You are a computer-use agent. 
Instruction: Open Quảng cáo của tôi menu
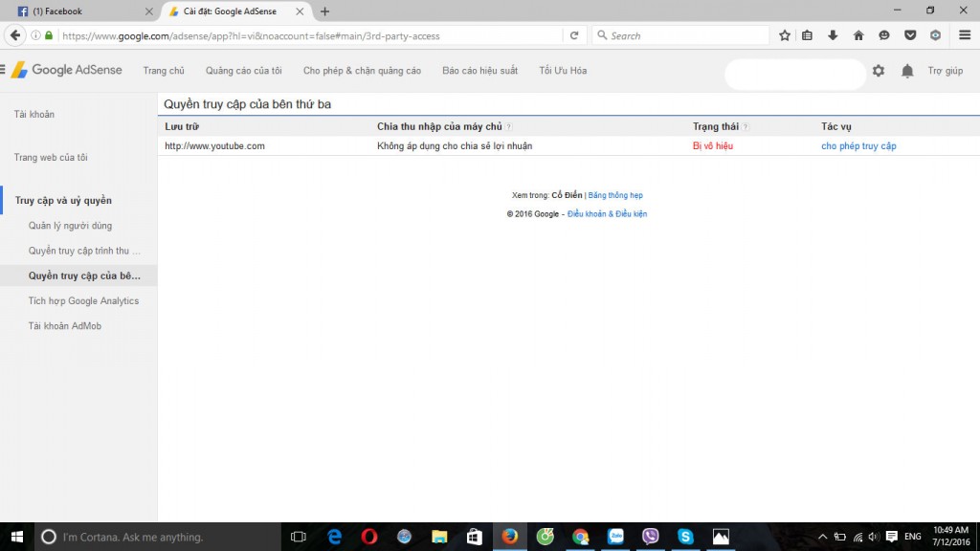[244, 71]
